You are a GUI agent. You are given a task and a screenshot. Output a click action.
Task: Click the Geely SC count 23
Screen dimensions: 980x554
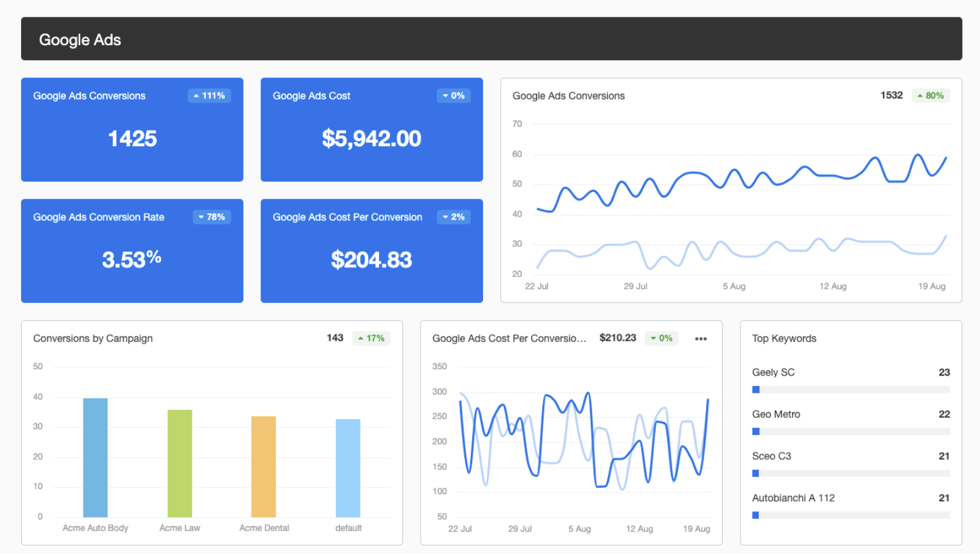click(944, 373)
